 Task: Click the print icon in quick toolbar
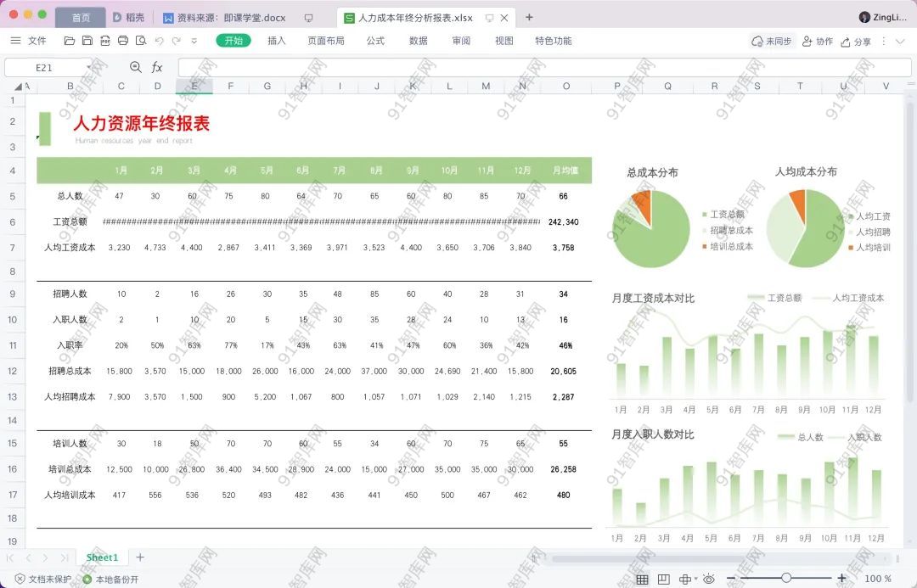(x=123, y=41)
